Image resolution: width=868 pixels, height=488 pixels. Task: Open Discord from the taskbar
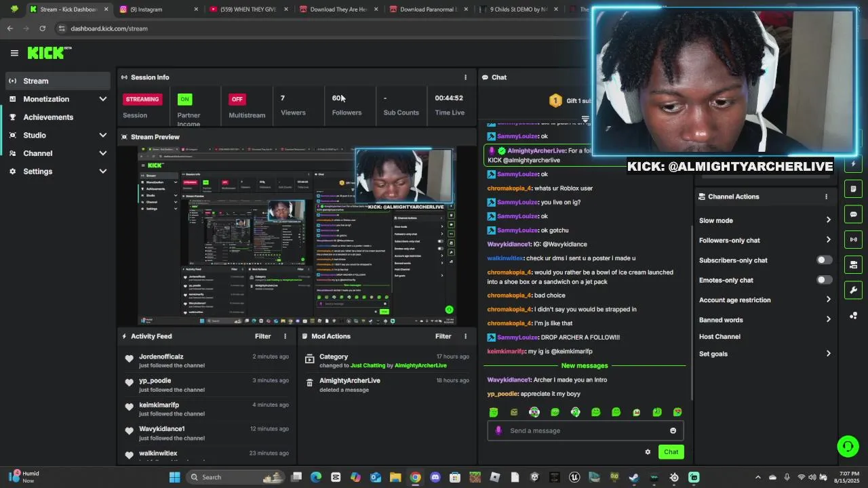[435, 477]
